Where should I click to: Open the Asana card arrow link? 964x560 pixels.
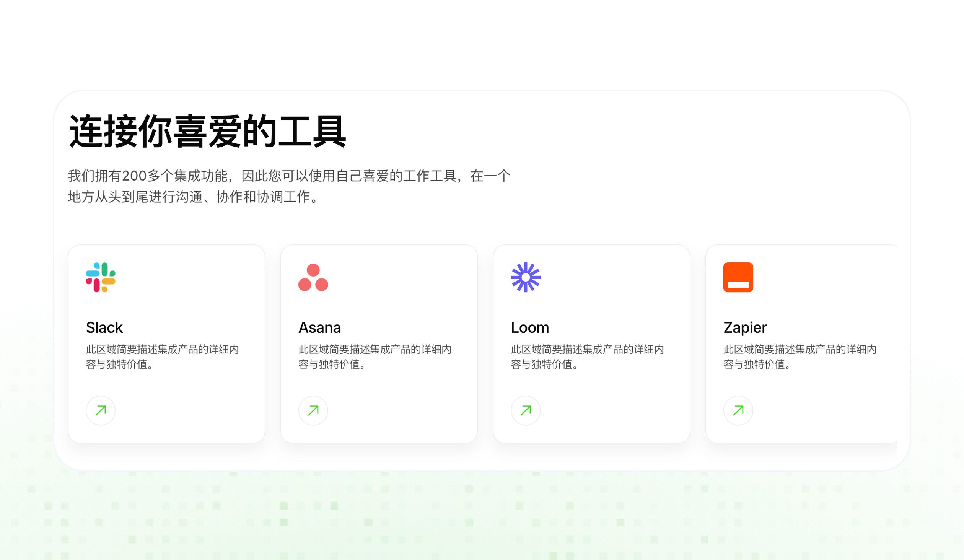click(x=313, y=410)
